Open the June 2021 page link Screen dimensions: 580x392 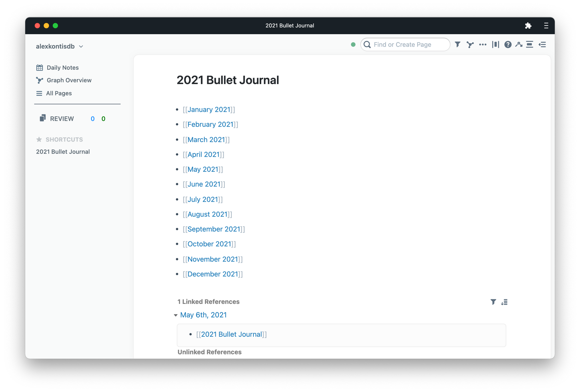tap(204, 184)
